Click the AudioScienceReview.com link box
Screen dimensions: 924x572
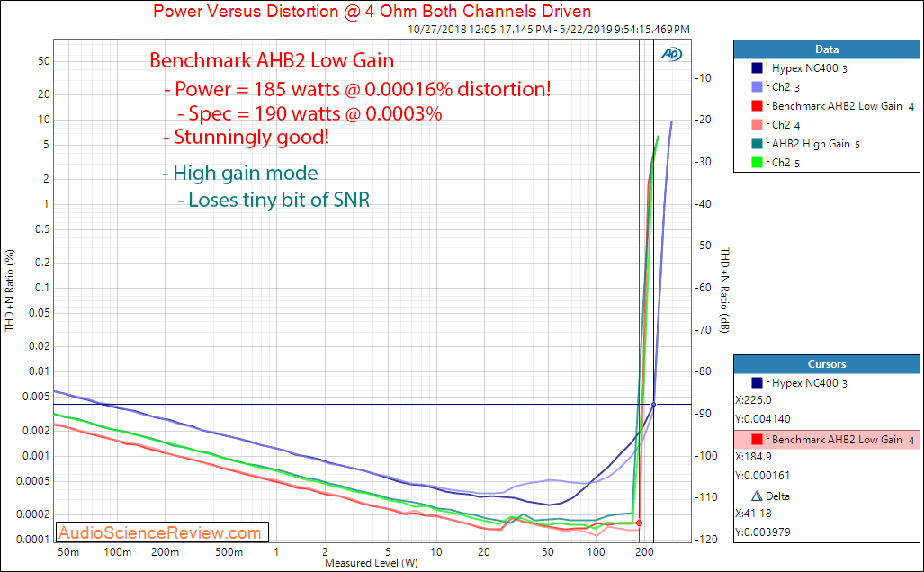click(163, 532)
